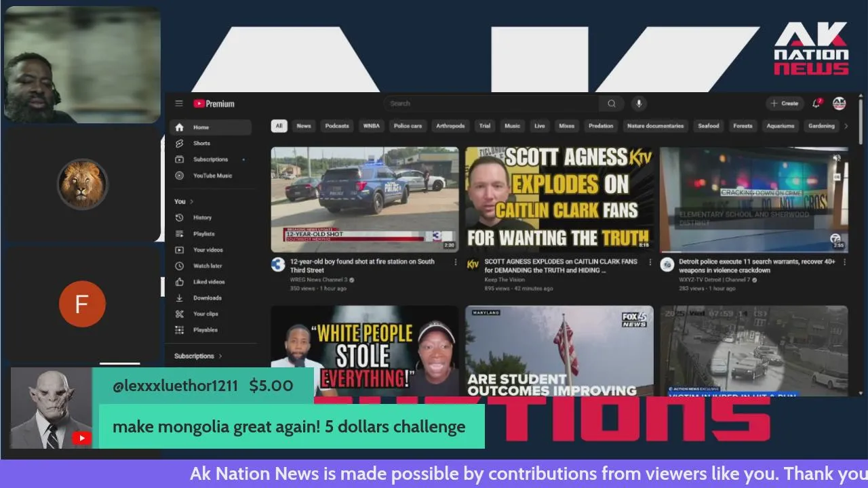Open Cracking Down on Crime video thumbnail
The image size is (868, 488).
pyautogui.click(x=754, y=200)
